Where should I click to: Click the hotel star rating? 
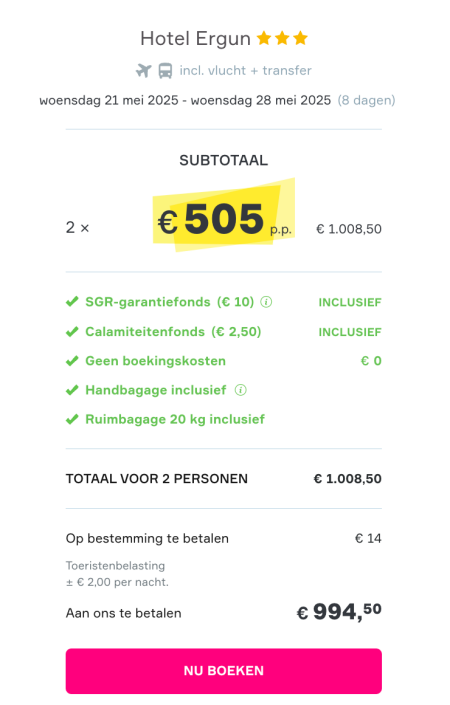(x=282, y=39)
